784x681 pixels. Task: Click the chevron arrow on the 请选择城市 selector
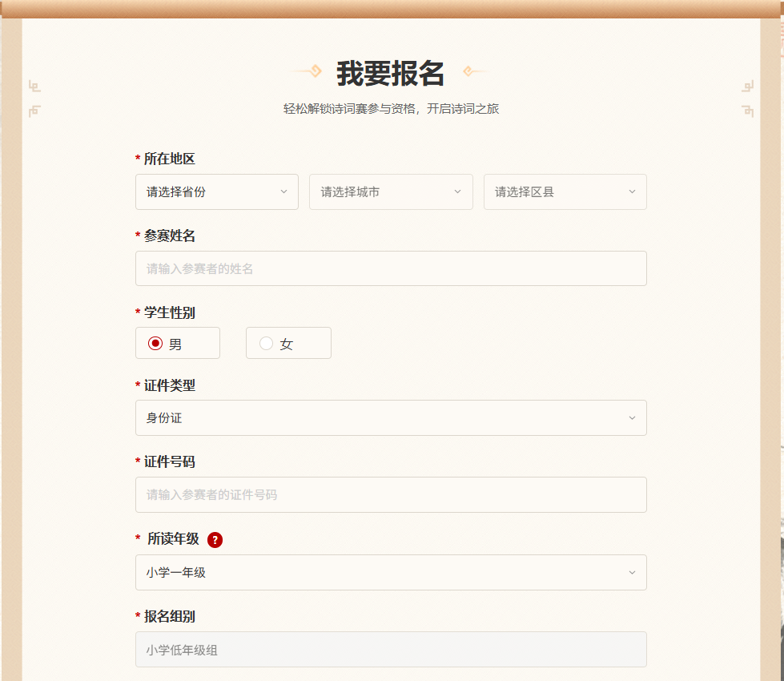point(457,191)
